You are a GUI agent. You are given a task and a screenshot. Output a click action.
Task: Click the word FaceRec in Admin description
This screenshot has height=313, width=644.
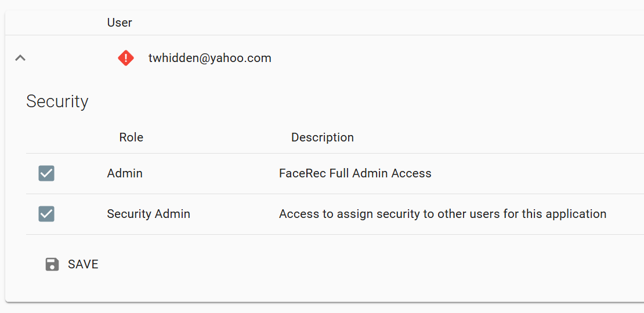pyautogui.click(x=302, y=173)
